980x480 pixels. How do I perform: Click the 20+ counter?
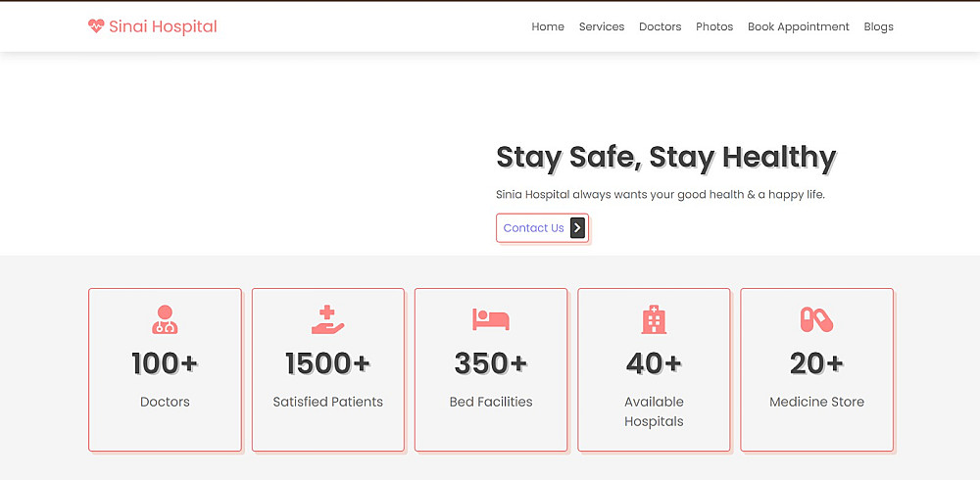pyautogui.click(x=816, y=363)
